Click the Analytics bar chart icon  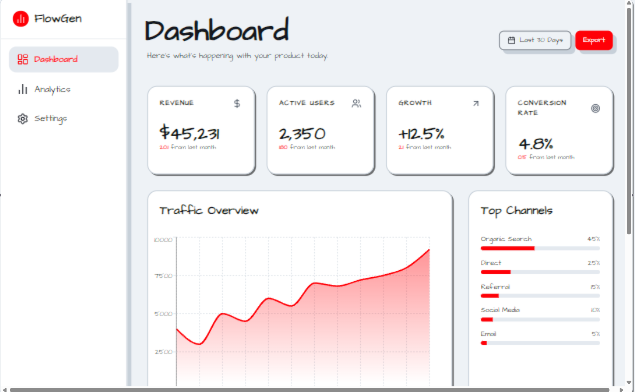pos(23,89)
